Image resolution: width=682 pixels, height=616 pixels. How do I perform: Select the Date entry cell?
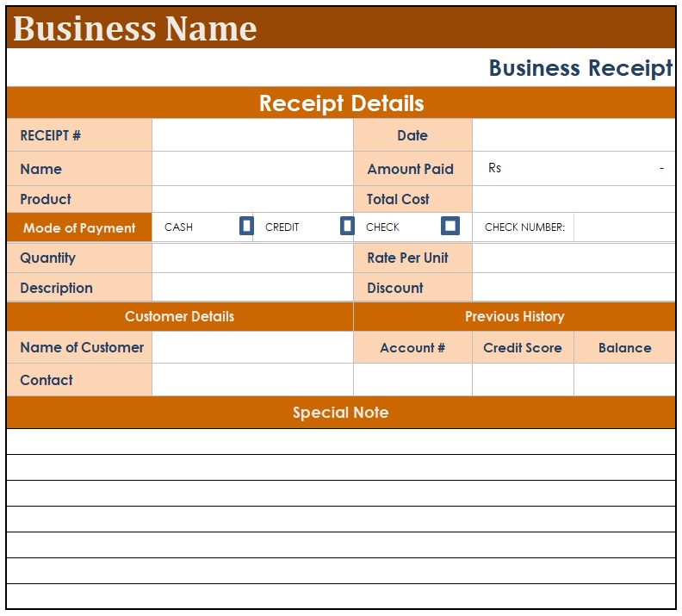click(573, 135)
